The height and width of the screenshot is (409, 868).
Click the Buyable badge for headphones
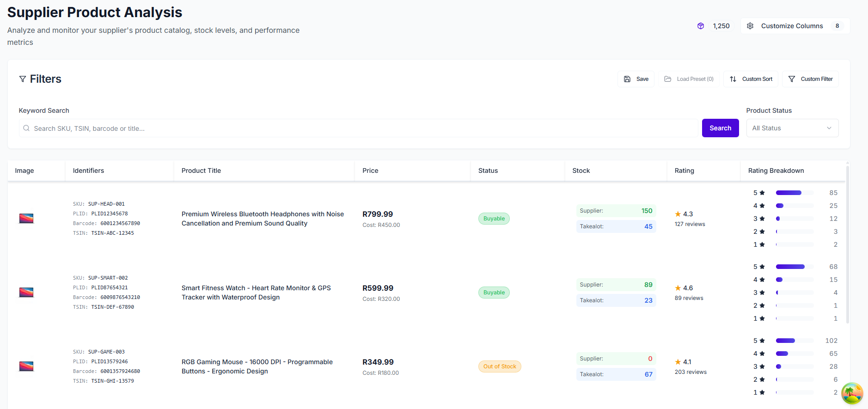(x=494, y=219)
